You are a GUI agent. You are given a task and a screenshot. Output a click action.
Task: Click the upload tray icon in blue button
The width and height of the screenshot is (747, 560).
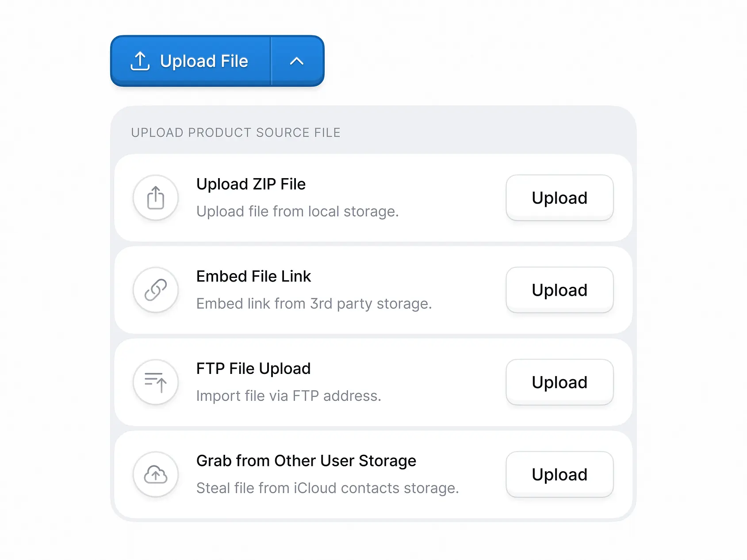(140, 61)
